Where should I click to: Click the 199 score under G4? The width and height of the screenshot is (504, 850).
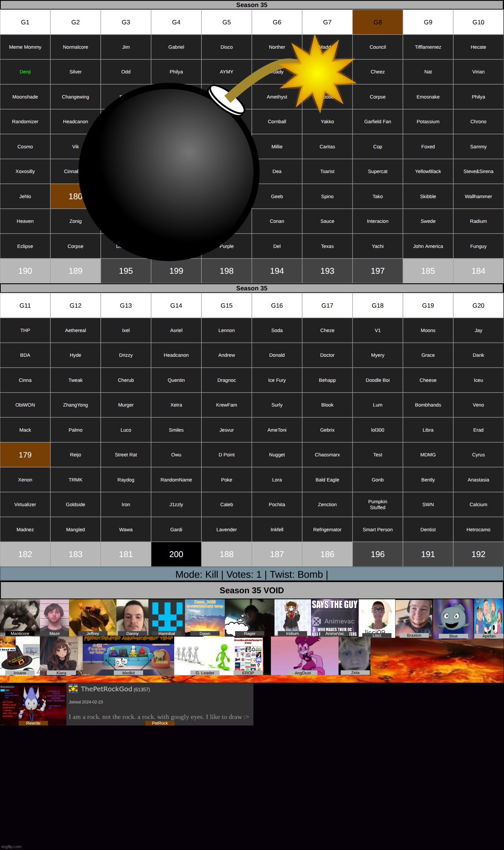click(176, 271)
